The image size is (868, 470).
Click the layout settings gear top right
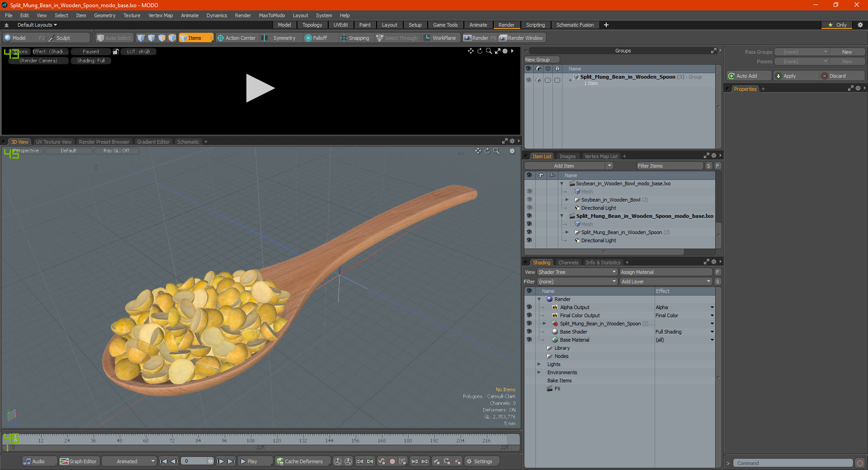tap(860, 25)
